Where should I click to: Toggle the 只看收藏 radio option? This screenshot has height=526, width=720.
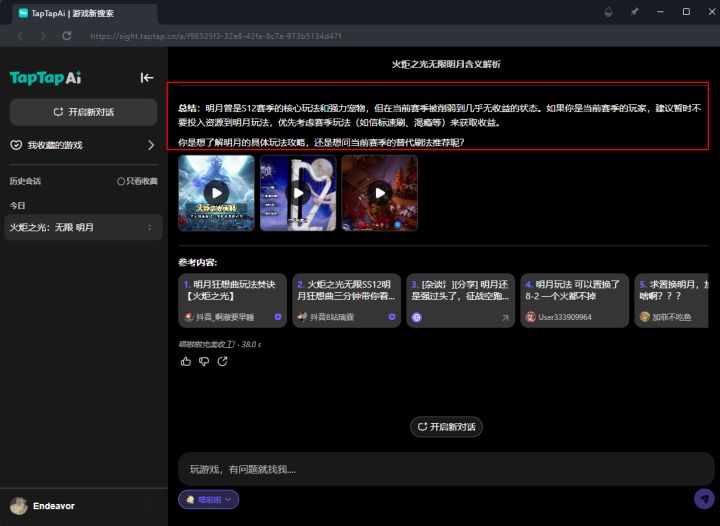pos(137,181)
